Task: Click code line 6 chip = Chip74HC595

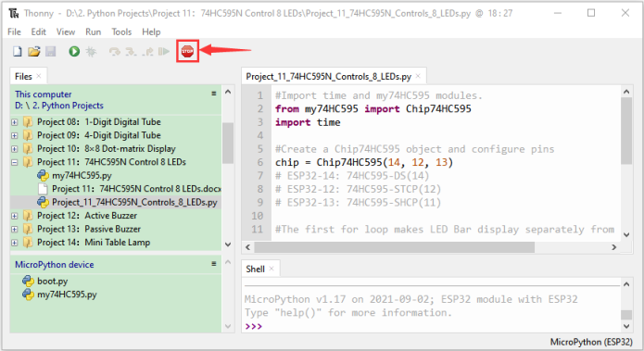Action: point(364,163)
